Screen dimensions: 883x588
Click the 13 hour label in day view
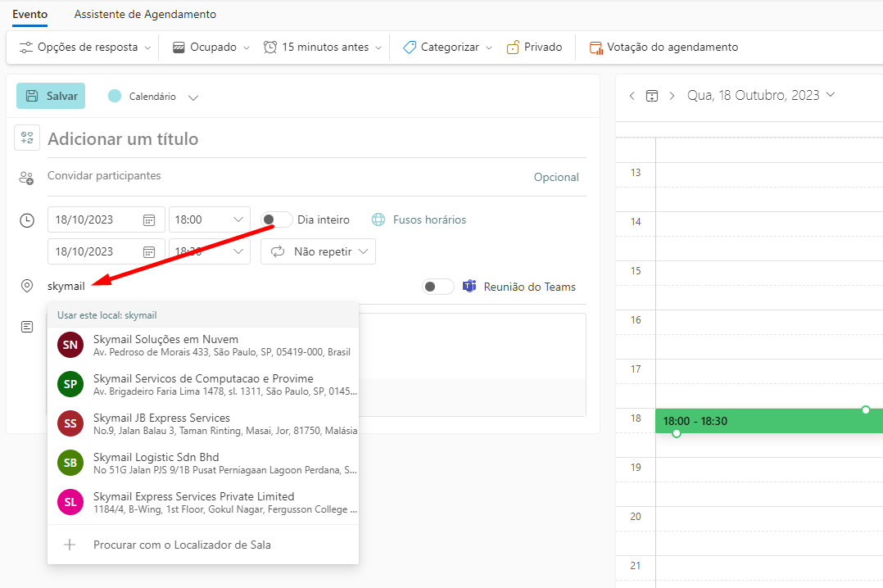click(636, 172)
